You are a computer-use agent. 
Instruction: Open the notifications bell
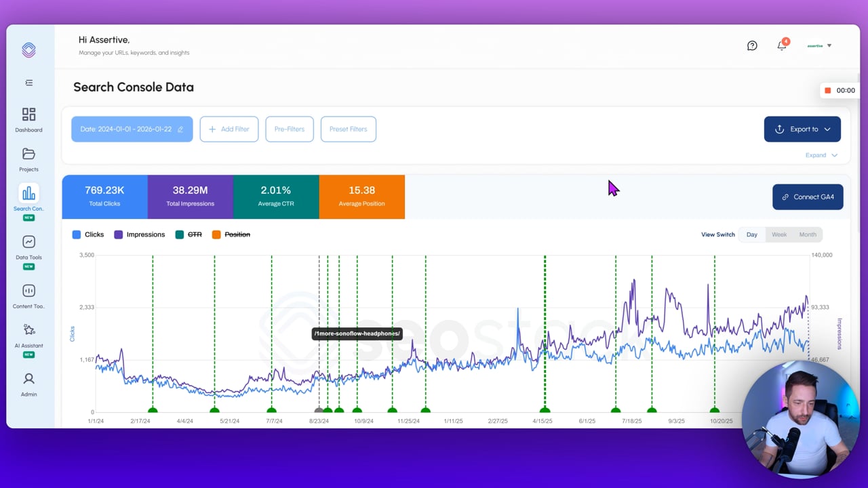coord(781,45)
